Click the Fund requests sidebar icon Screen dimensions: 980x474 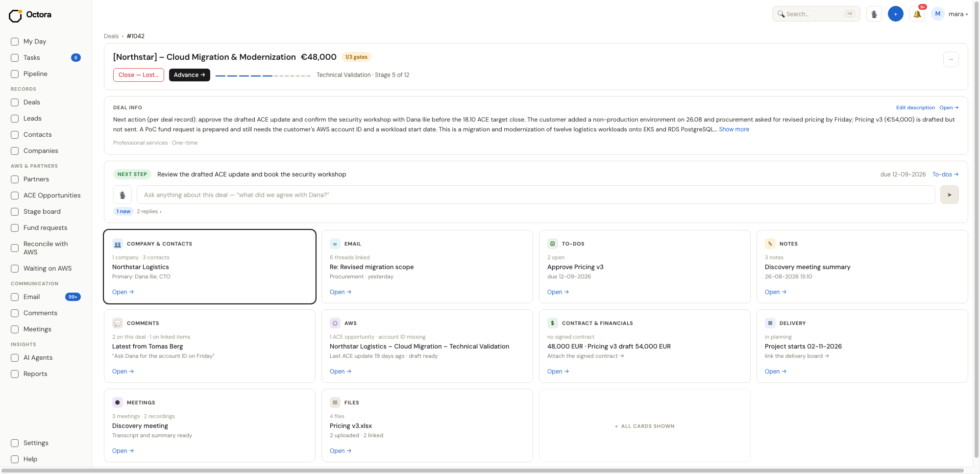tap(15, 228)
